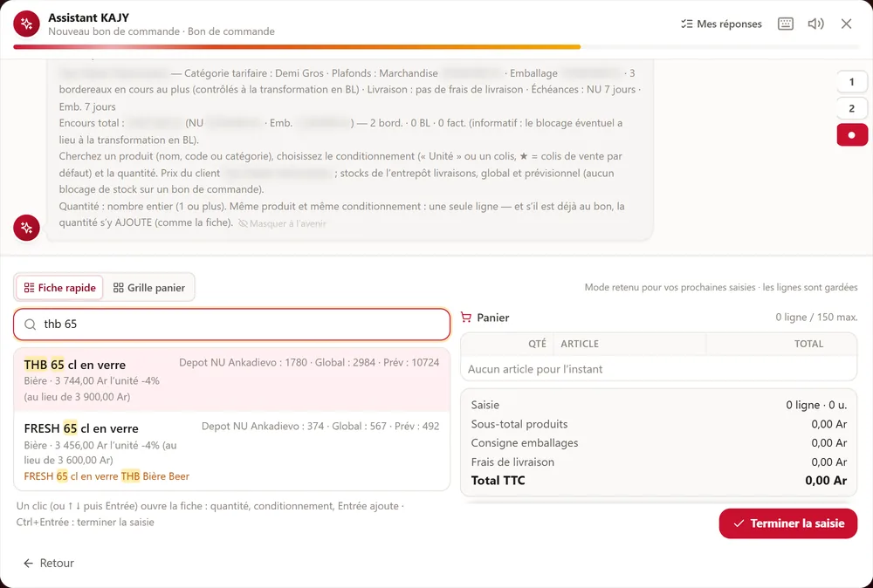Image resolution: width=873 pixels, height=588 pixels.
Task: Click the Total TTC amount 0,00 Ar
Action: pyautogui.click(x=826, y=481)
